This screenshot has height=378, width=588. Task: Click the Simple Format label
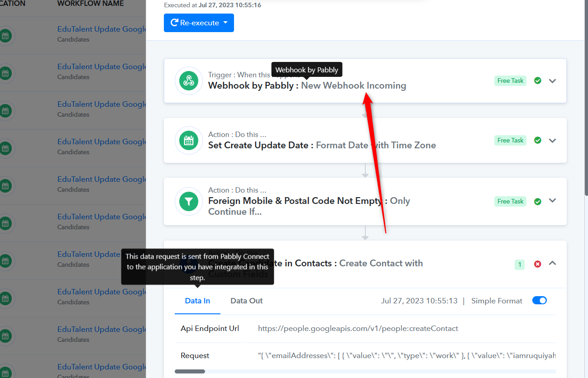[x=497, y=301]
